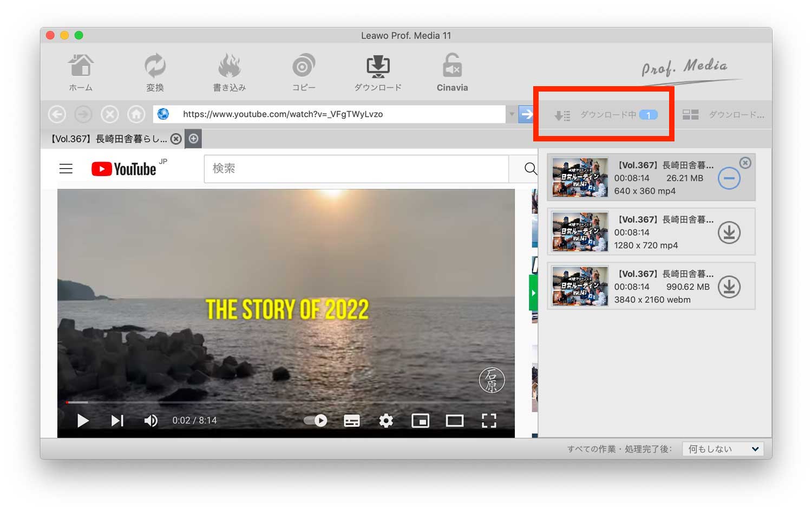812x512 pixels.
Task: Open the ダウンロード module in toolbar
Action: point(378,73)
